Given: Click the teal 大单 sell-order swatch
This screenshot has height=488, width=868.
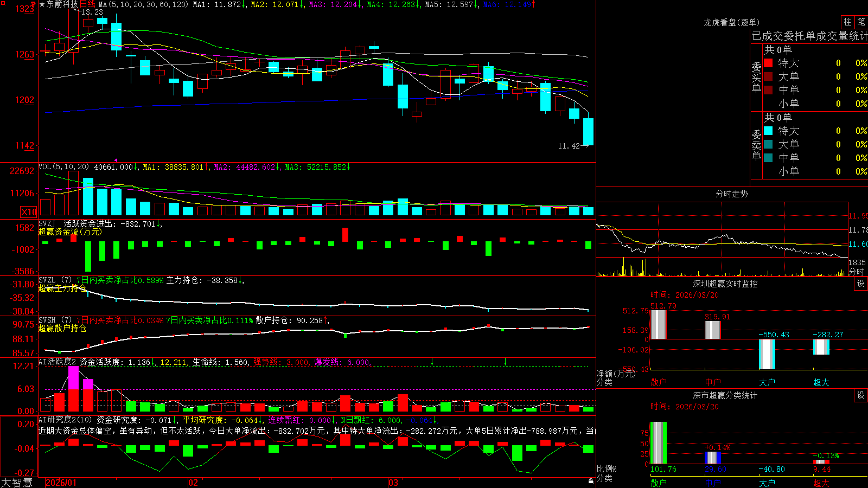Looking at the screenshot, I should pyautogui.click(x=768, y=144).
